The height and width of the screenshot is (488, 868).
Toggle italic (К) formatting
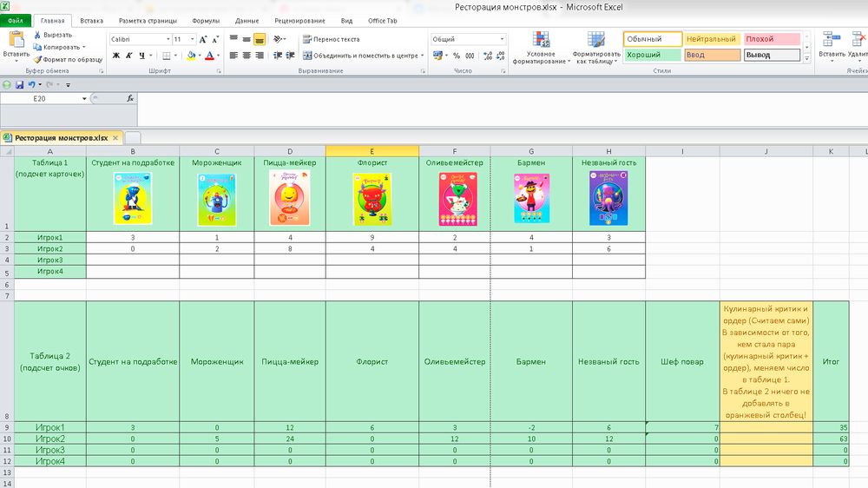128,56
